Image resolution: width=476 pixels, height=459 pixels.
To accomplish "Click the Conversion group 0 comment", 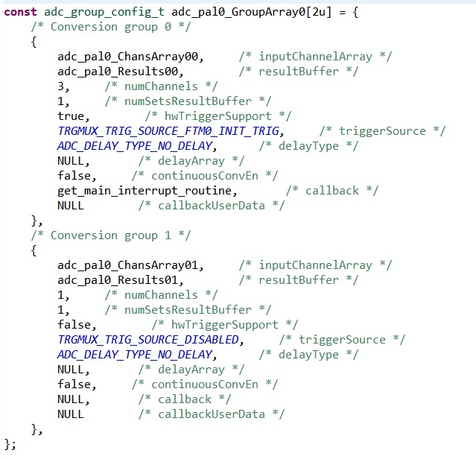I will [111, 27].
